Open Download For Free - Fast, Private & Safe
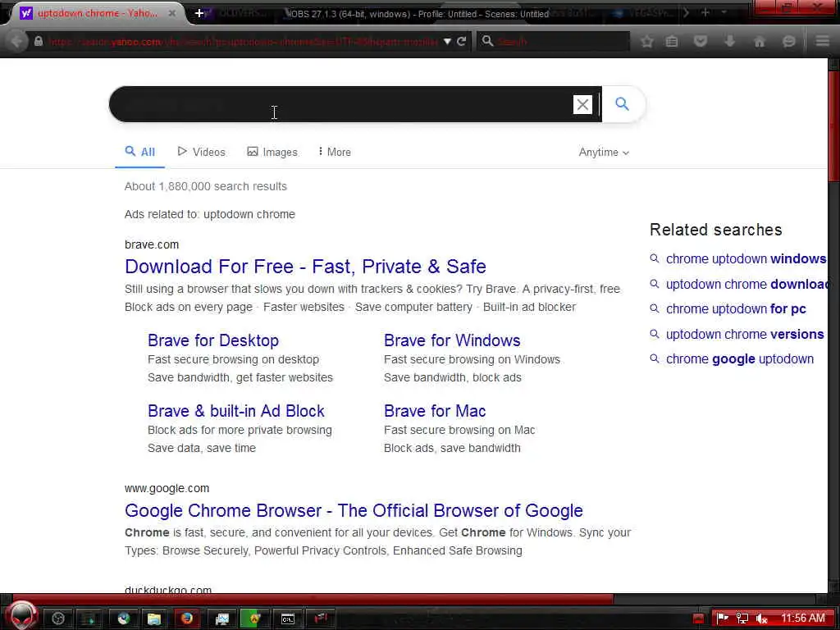The height and width of the screenshot is (630, 840). (x=305, y=267)
